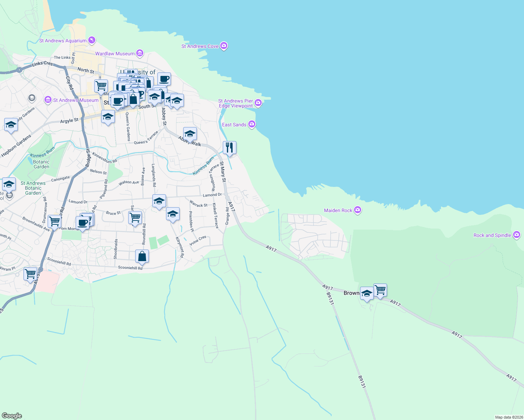Select the graduation cap left of Botanic Garden

point(9,184)
